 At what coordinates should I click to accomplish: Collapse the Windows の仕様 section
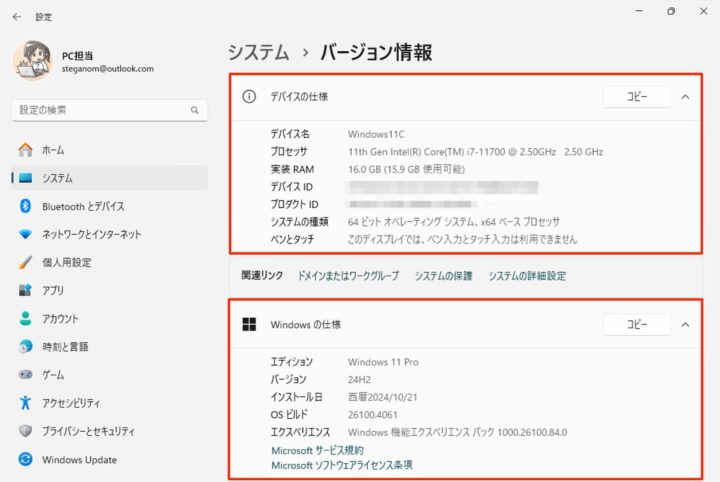[685, 325]
